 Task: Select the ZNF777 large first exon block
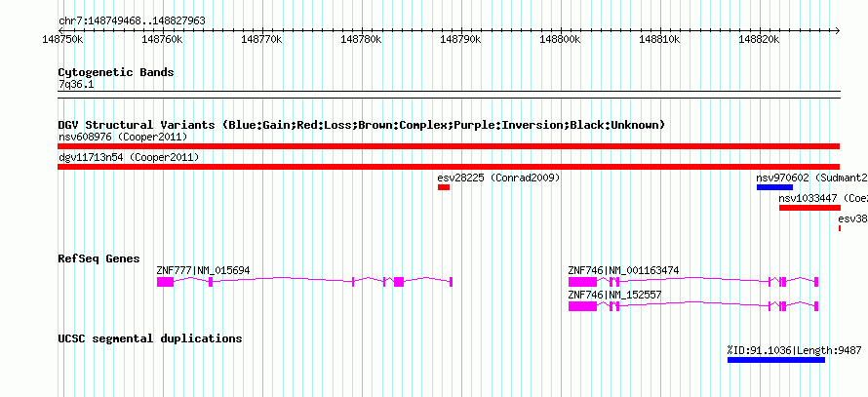(x=165, y=282)
